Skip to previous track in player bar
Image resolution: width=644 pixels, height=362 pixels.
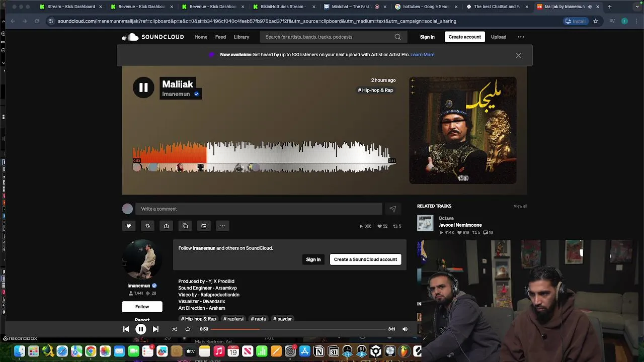pyautogui.click(x=126, y=329)
